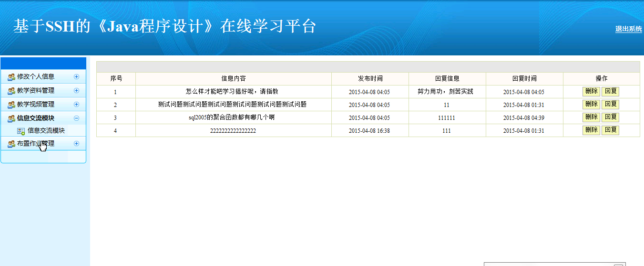644x266 pixels.
Task: Click the 回复信息 column header
Action: 447,79
